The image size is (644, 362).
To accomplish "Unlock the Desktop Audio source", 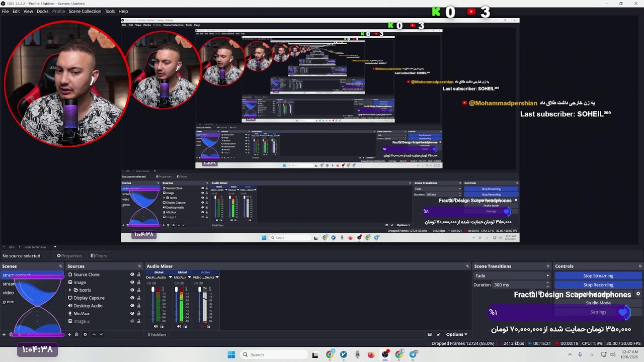I will point(139,306).
